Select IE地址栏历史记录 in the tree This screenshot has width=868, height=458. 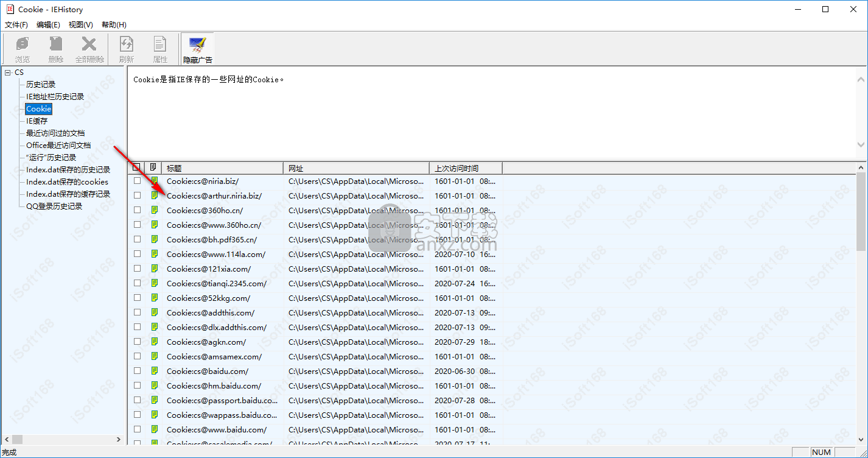[55, 97]
